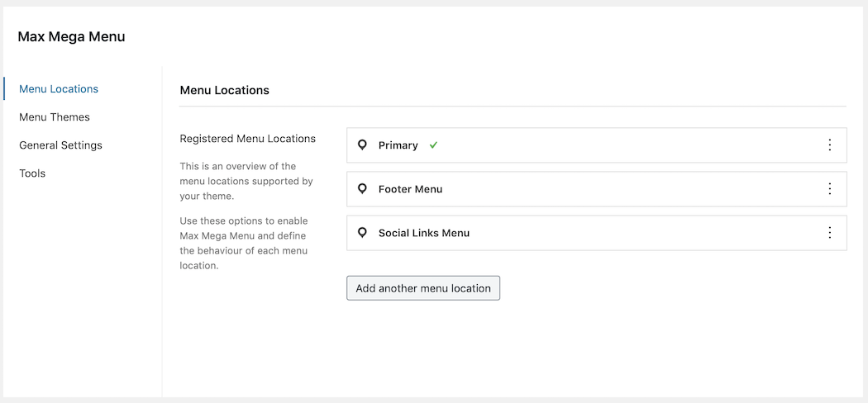Click the green checkmark next to Primary
The width and height of the screenshot is (868, 403).
click(x=433, y=145)
